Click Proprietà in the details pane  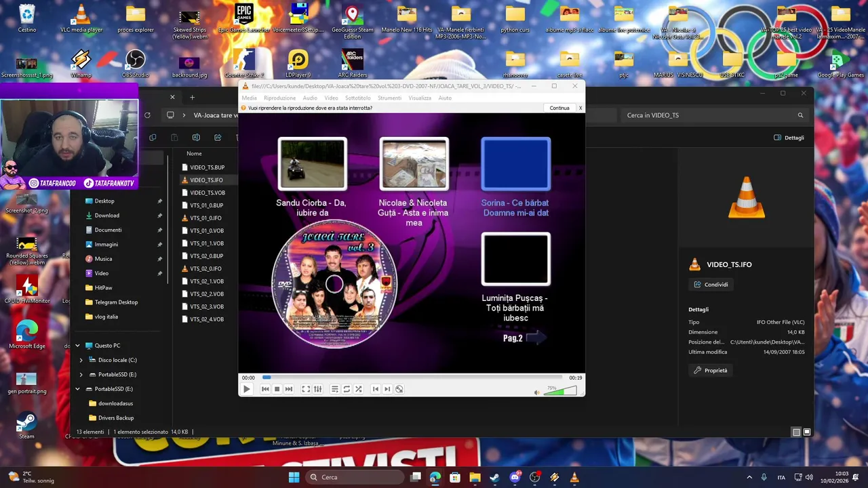710,371
